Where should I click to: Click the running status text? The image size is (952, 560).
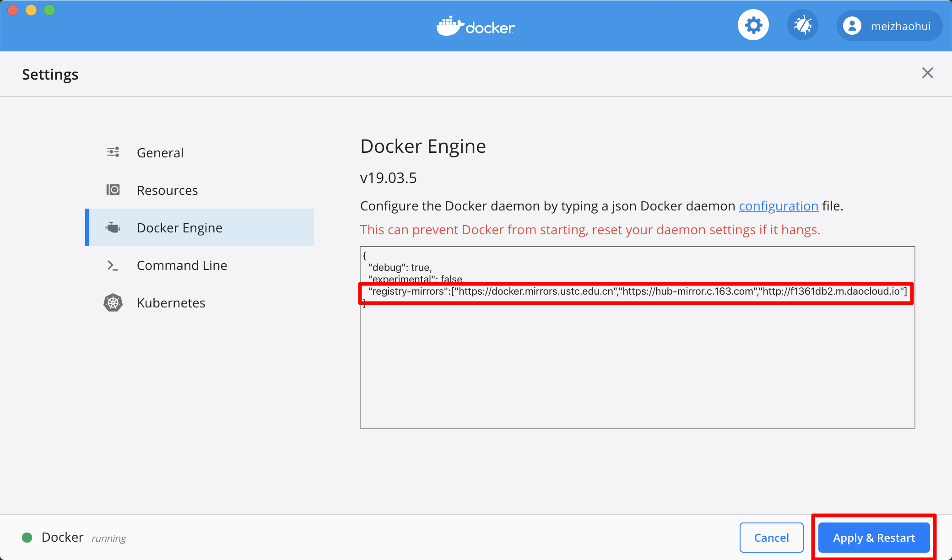tap(109, 538)
